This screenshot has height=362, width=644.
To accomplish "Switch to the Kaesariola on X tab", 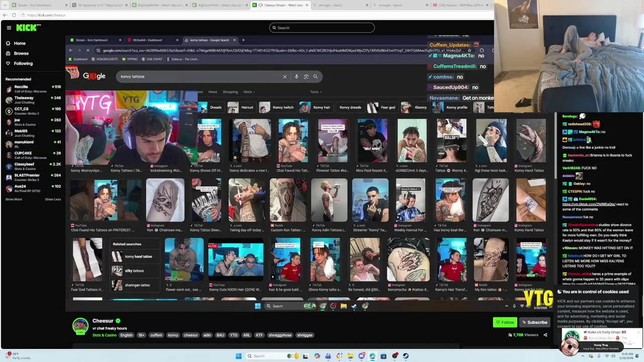I will [x=99, y=5].
